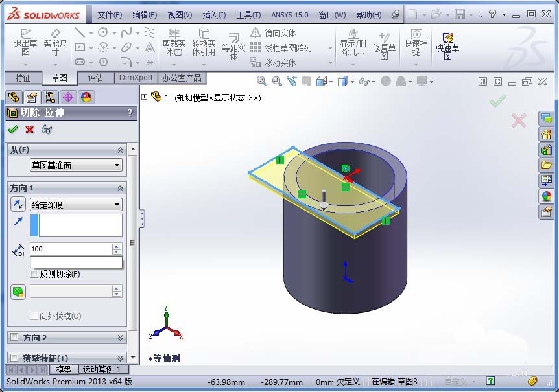The image size is (559, 392).
Task: Collapse the 从(F) section
Action: (x=121, y=150)
